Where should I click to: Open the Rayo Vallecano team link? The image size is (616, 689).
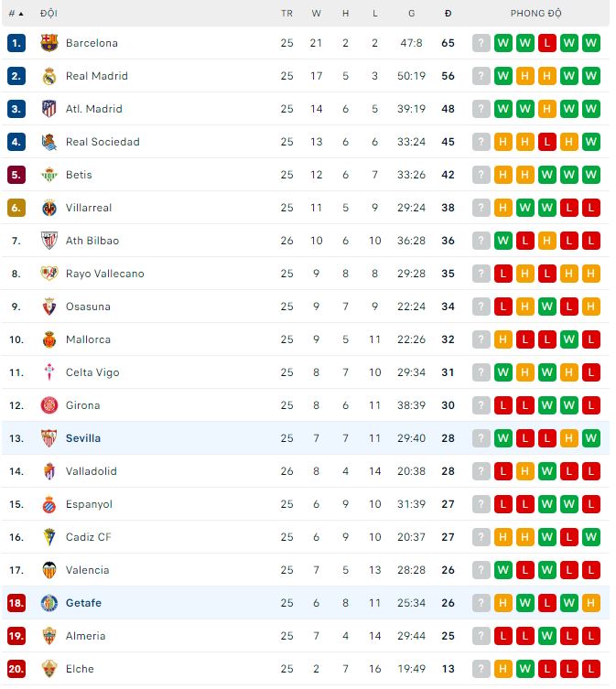(x=104, y=274)
